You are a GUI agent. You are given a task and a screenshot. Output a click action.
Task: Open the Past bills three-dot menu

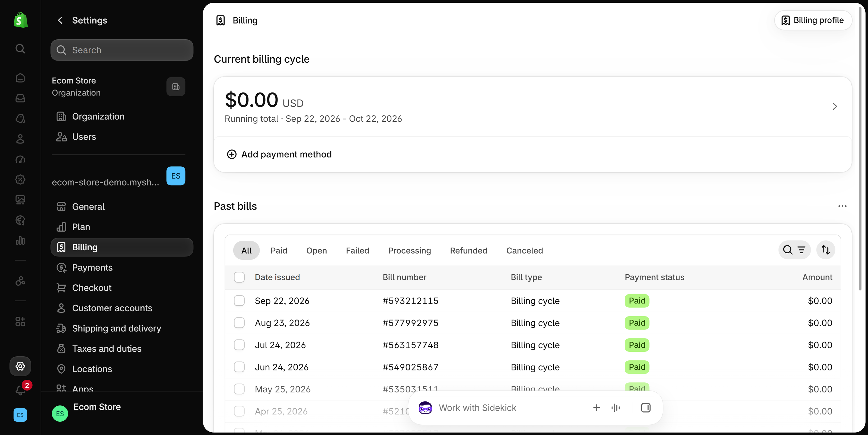point(842,206)
